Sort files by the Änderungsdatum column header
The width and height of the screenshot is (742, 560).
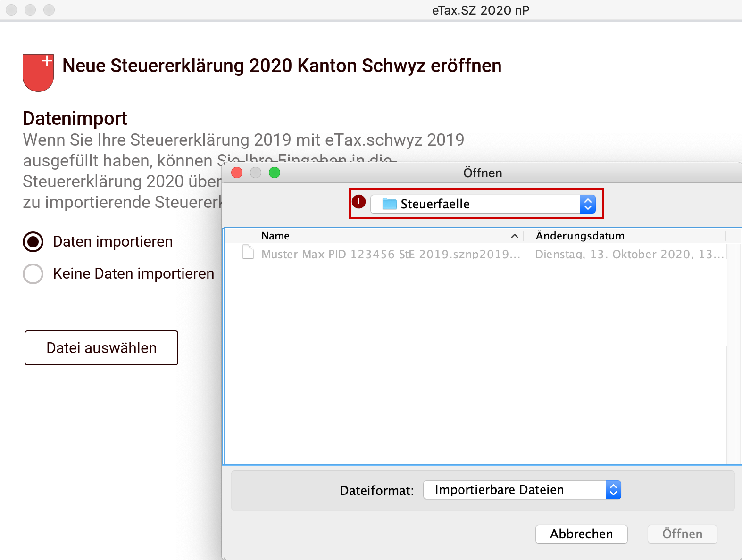[x=580, y=236]
